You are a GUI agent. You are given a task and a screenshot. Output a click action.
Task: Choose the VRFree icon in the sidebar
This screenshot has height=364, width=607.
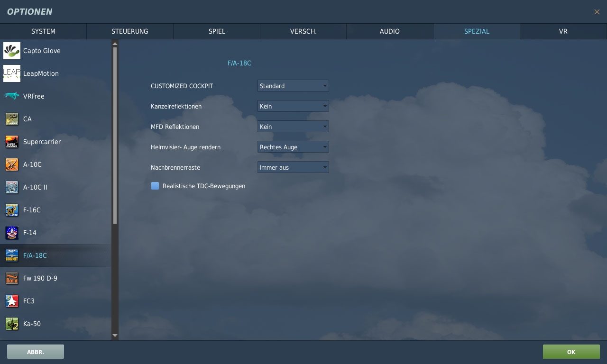[12, 96]
